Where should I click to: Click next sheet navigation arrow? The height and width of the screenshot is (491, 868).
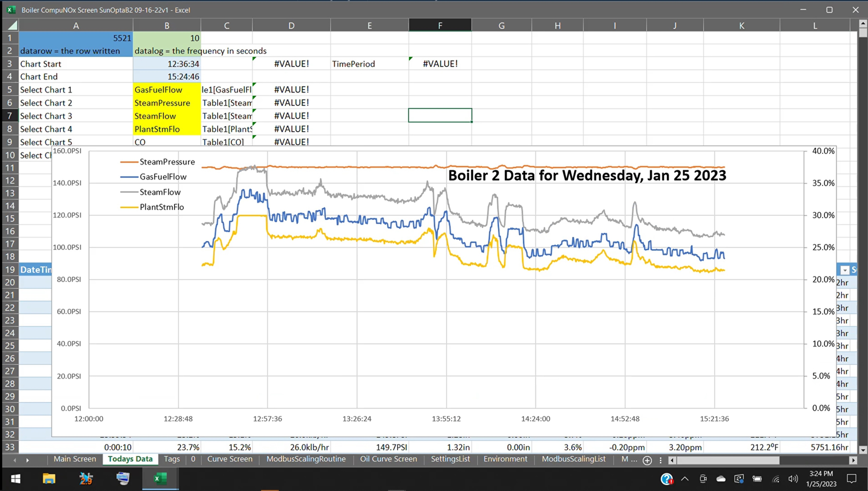click(x=27, y=460)
